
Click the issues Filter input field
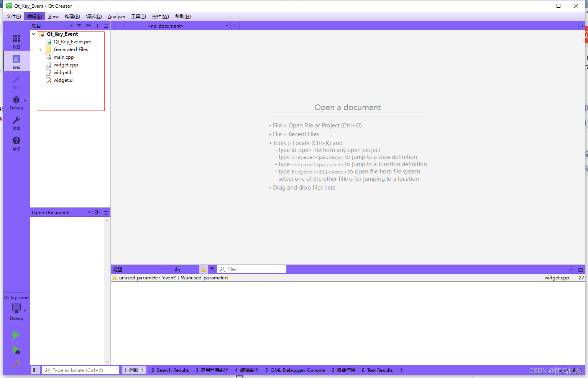tap(252, 269)
